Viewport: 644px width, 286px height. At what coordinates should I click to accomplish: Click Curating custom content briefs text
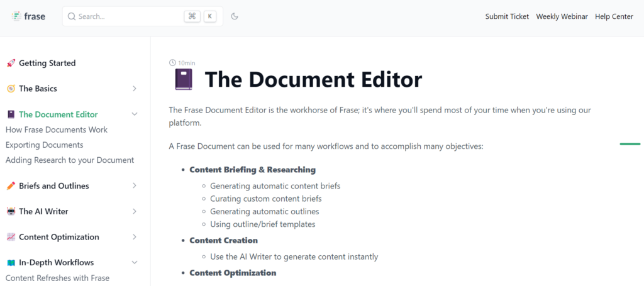266,199
